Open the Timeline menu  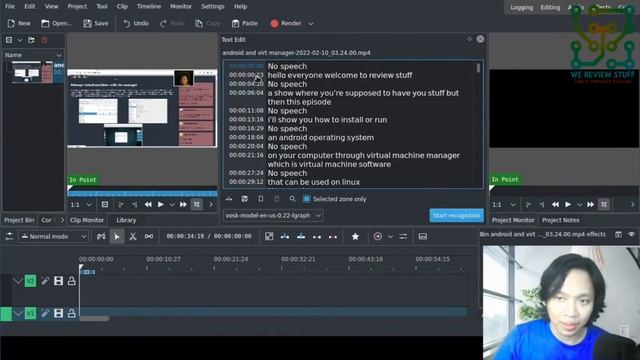click(x=149, y=7)
